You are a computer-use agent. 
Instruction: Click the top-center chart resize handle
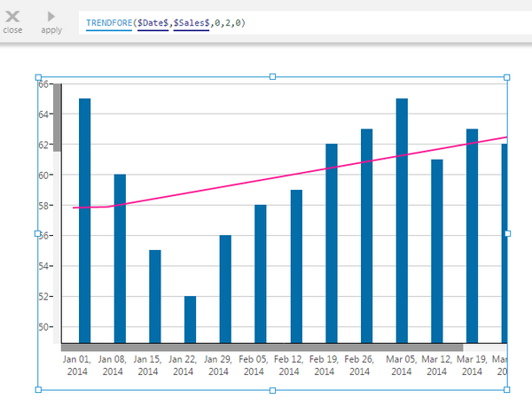pos(272,76)
